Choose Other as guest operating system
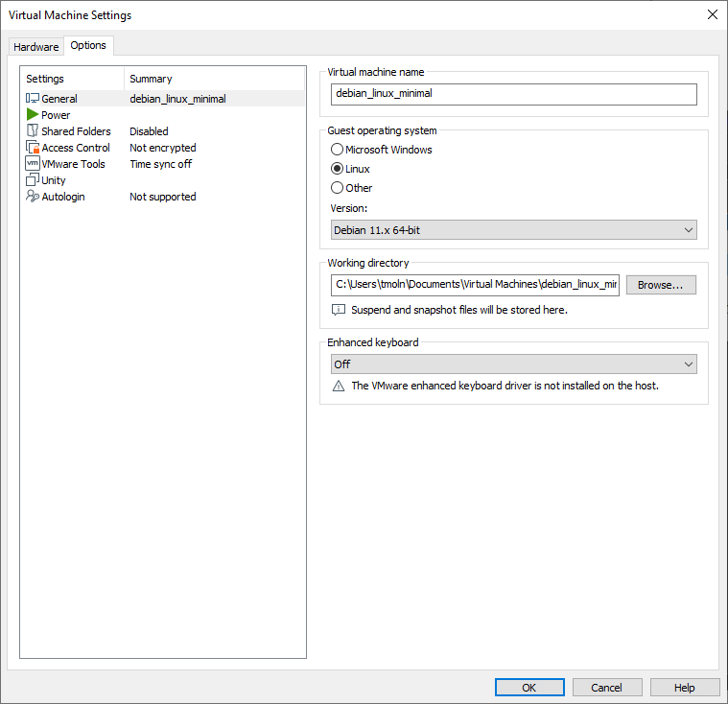Viewport: 728px width, 704px height. [337, 188]
